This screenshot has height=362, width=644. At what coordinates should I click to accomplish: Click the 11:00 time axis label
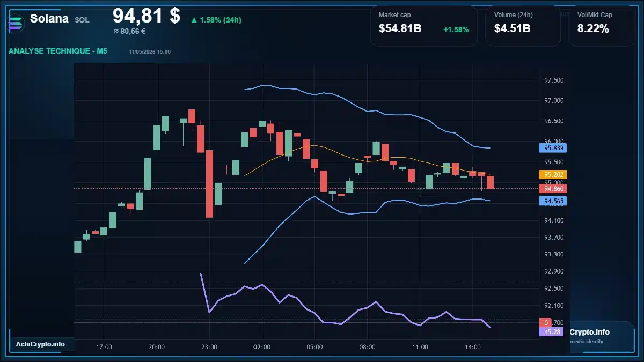click(x=420, y=347)
